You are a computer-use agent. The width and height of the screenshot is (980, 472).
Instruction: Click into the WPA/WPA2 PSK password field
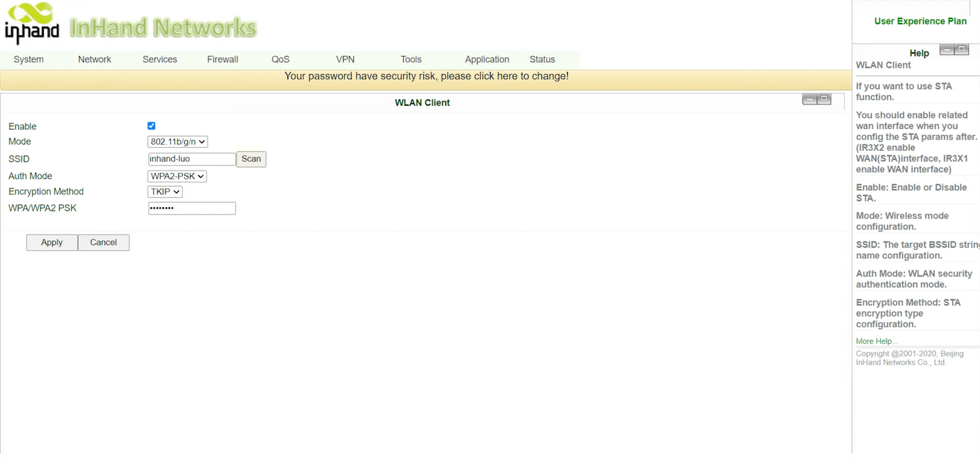coord(191,209)
